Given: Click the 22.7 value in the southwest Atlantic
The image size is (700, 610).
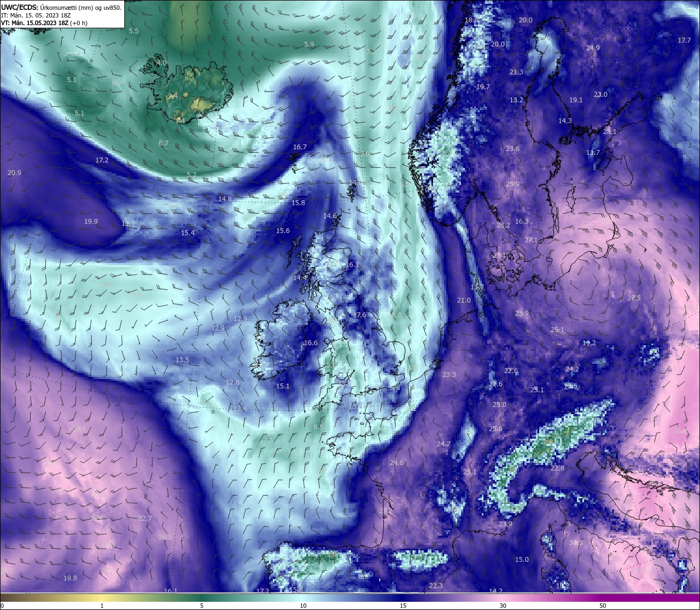Looking at the screenshot, I should (x=145, y=519).
